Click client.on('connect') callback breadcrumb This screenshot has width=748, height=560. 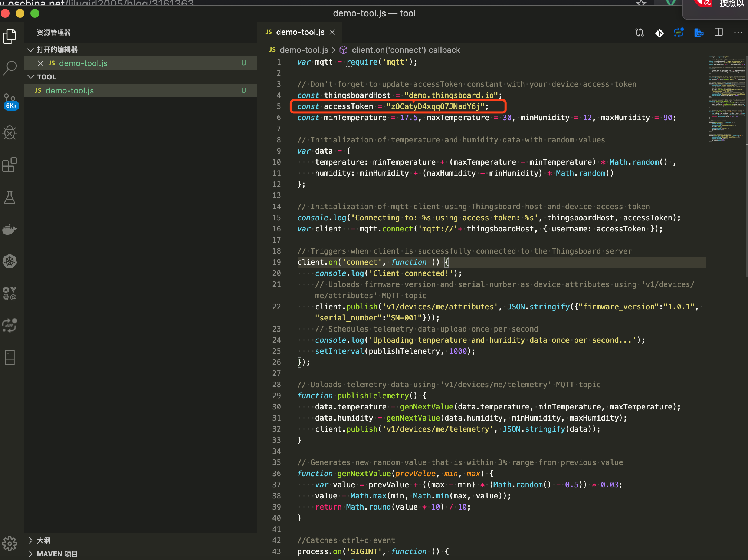coord(406,50)
